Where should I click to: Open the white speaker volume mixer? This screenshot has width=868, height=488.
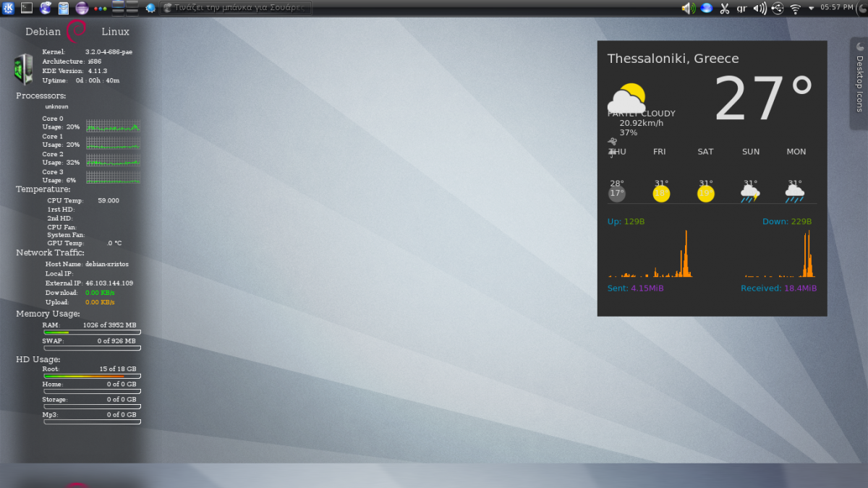click(x=759, y=8)
